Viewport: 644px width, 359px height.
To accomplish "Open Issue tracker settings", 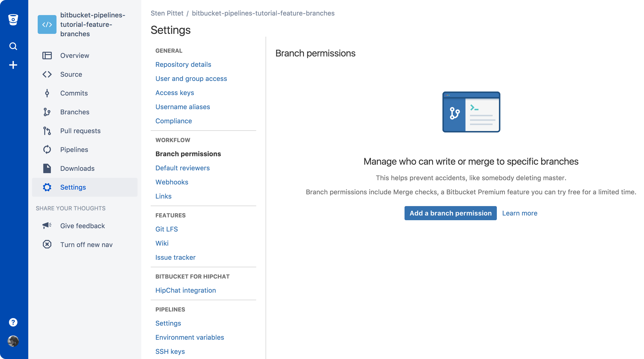I will pyautogui.click(x=175, y=257).
